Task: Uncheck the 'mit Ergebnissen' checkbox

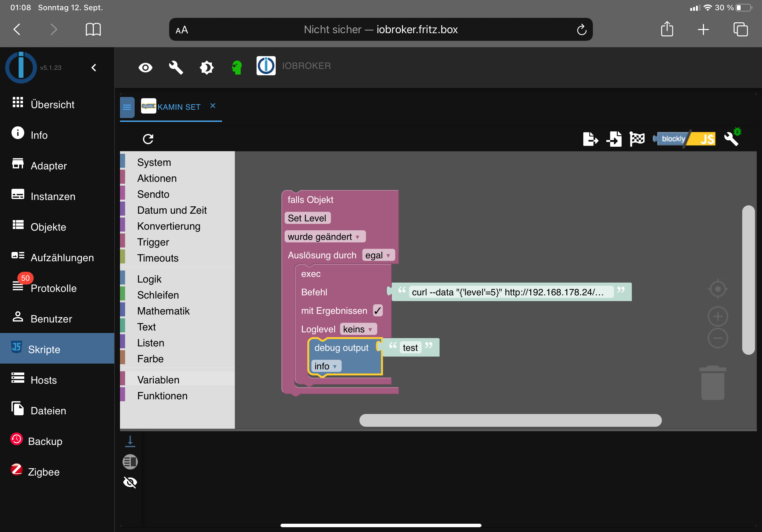Action: click(x=378, y=310)
